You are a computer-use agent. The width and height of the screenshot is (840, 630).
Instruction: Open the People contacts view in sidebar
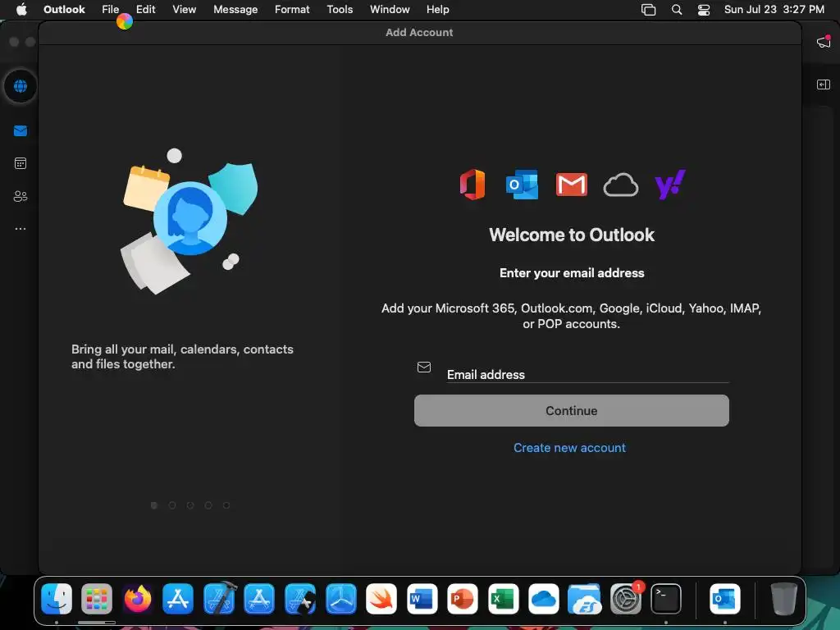21,196
